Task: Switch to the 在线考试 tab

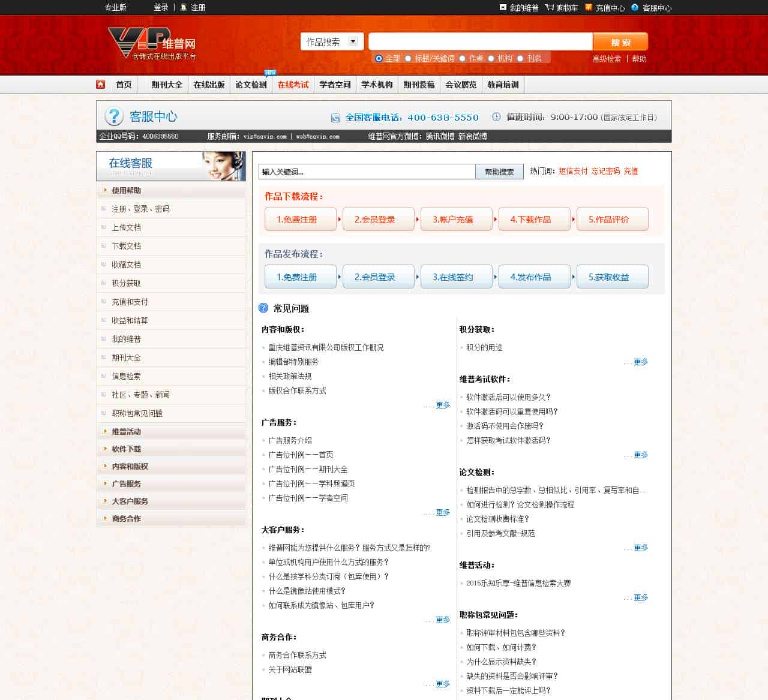Action: [293, 85]
